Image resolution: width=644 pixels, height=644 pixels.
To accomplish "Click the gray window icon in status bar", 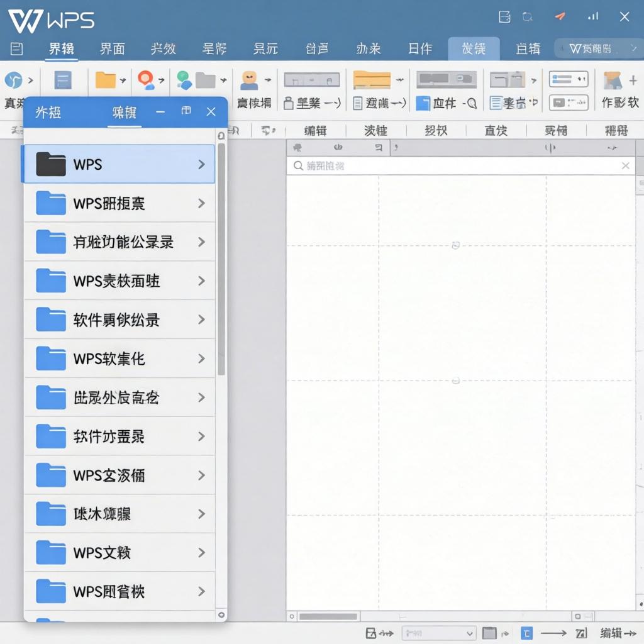I will coord(489,633).
